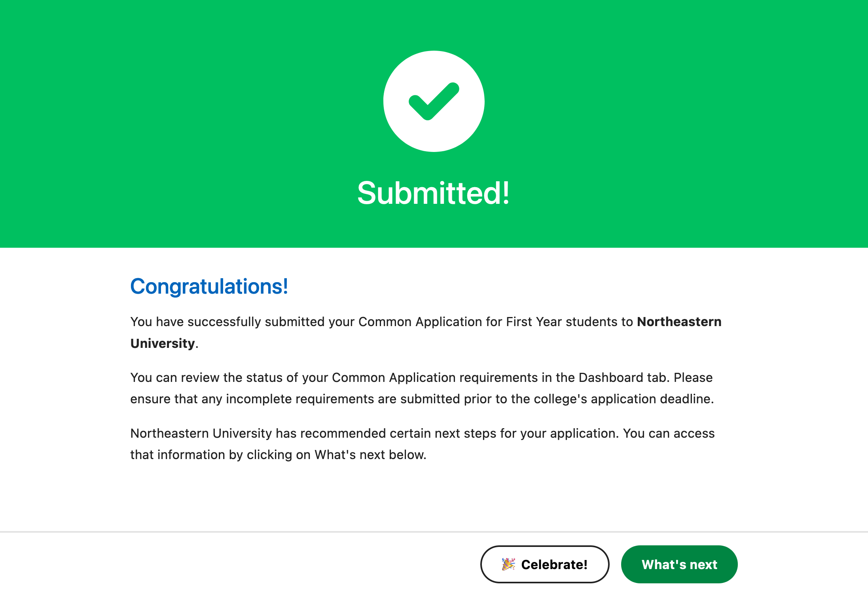Click the "What's next below" phrase in paragraph
The height and width of the screenshot is (596, 868).
(370, 455)
